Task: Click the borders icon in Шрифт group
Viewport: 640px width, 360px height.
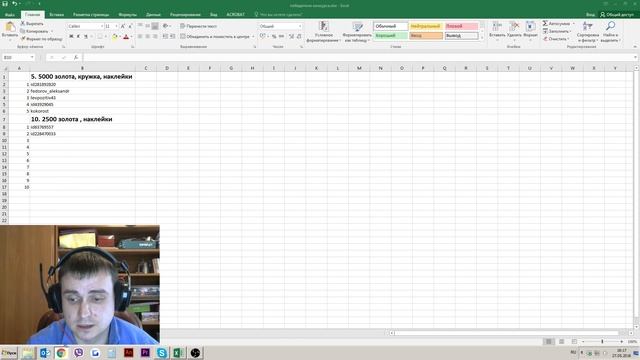Action: point(100,37)
